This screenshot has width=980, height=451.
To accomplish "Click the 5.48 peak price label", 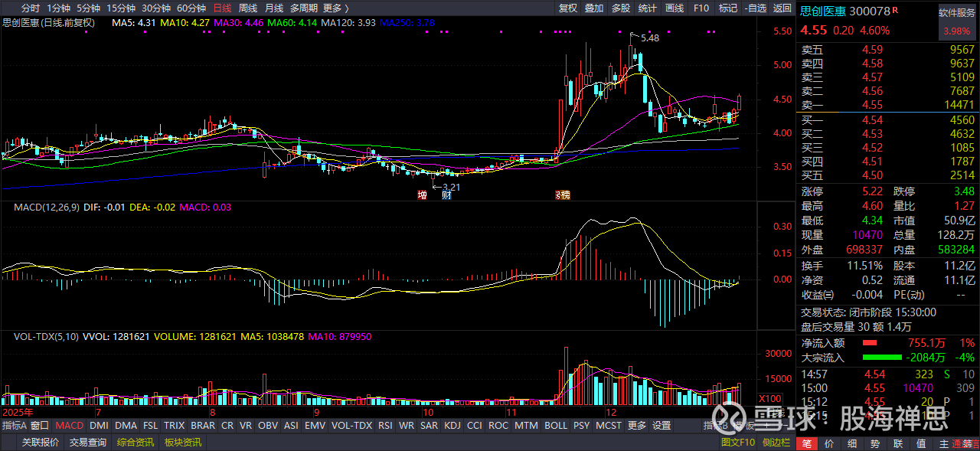I will click(650, 38).
